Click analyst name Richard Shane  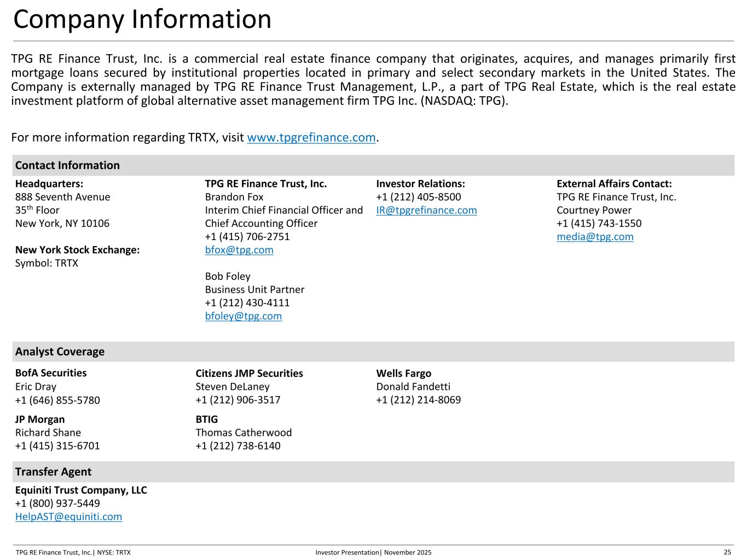[48, 433]
